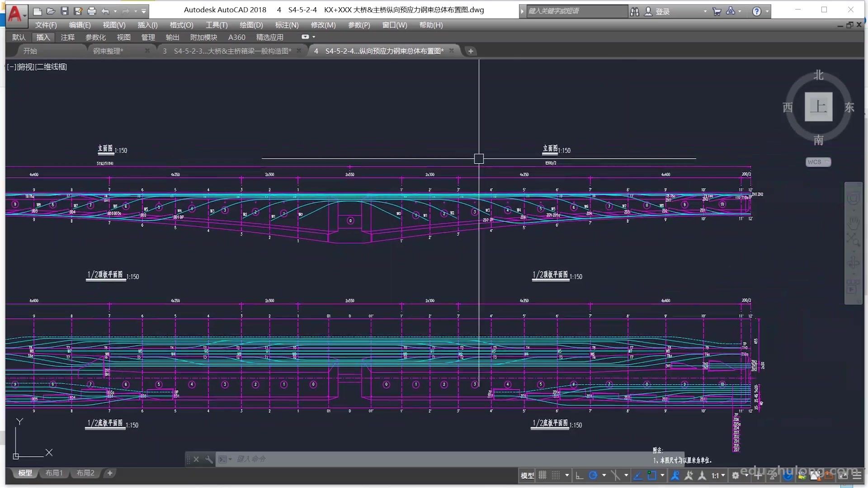Switch to the 钢束整理 drawing tab
The height and width of the screenshot is (488, 868).
[108, 51]
